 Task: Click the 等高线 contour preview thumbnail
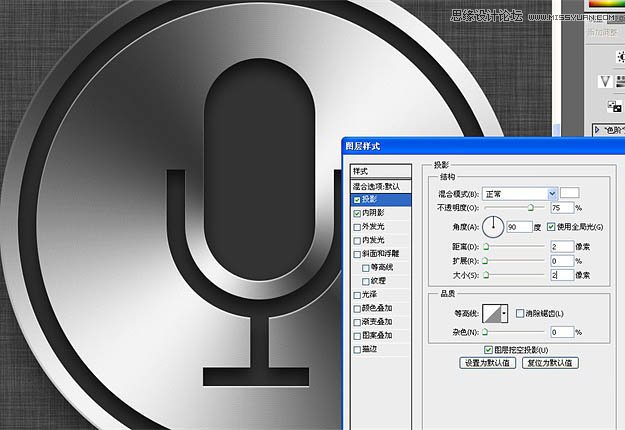[492, 313]
